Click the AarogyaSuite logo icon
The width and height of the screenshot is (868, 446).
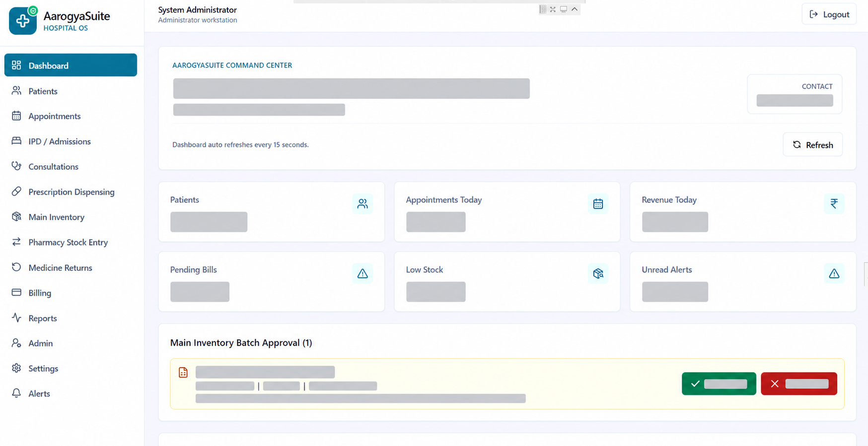pyautogui.click(x=23, y=20)
